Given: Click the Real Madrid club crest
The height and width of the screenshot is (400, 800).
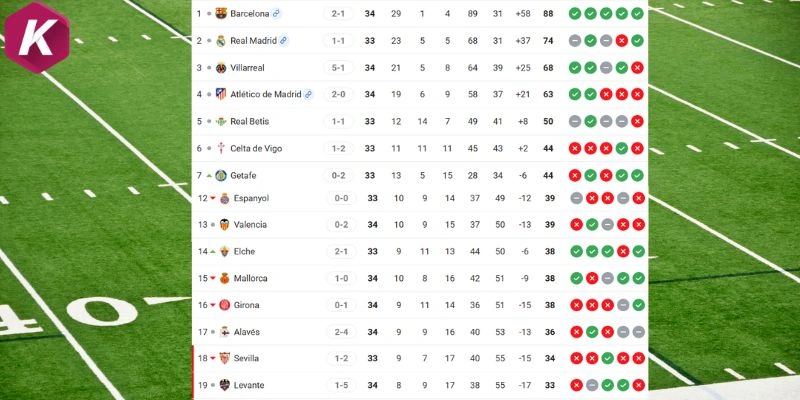Looking at the screenshot, I should click(x=221, y=41).
